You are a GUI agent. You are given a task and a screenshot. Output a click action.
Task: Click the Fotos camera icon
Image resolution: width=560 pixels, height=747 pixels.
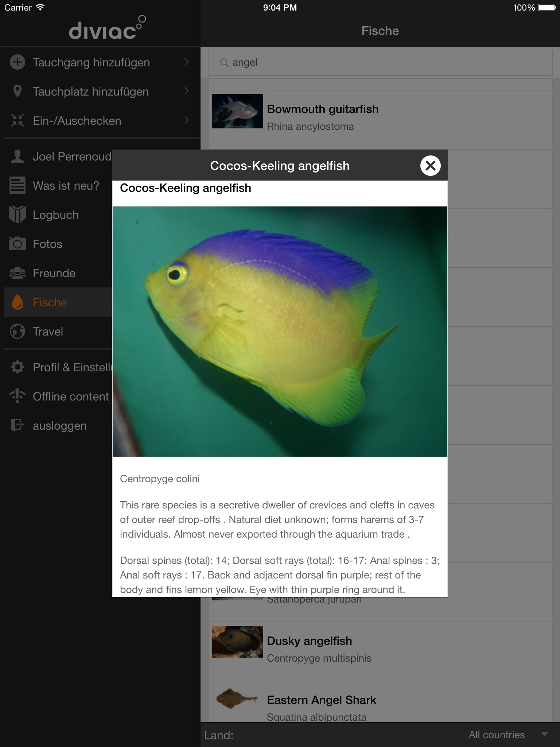(x=17, y=244)
